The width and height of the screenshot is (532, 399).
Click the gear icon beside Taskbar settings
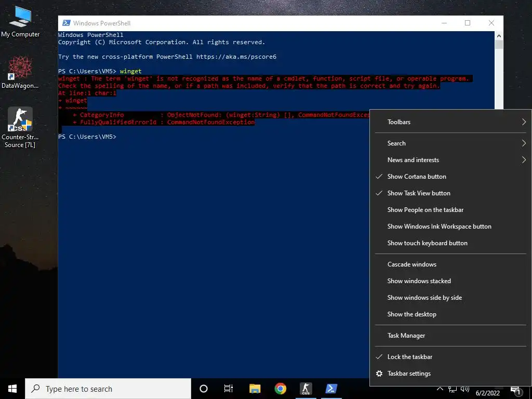coord(379,374)
